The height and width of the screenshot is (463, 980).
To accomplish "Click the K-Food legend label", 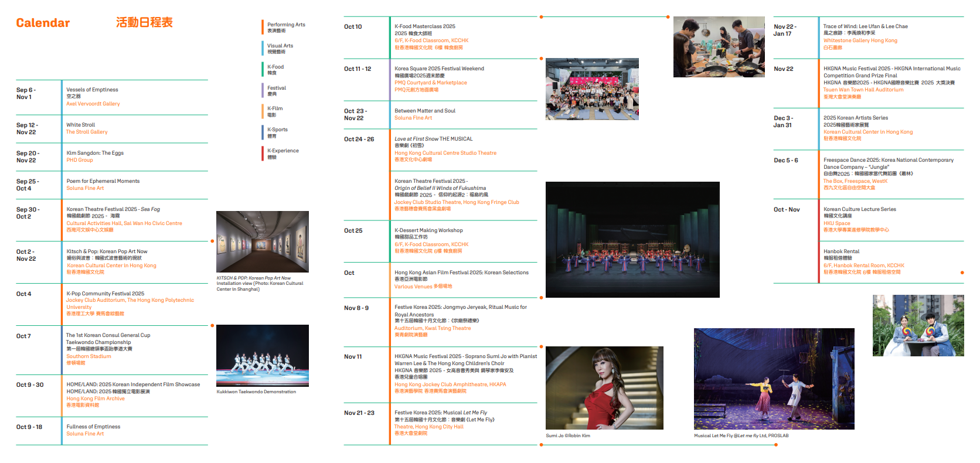I will pyautogui.click(x=275, y=67).
